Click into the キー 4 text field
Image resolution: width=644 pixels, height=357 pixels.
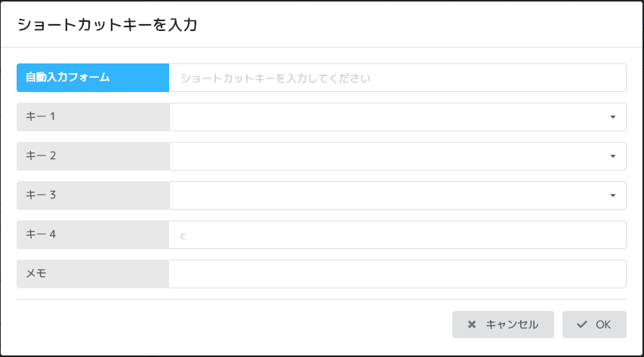[397, 235]
